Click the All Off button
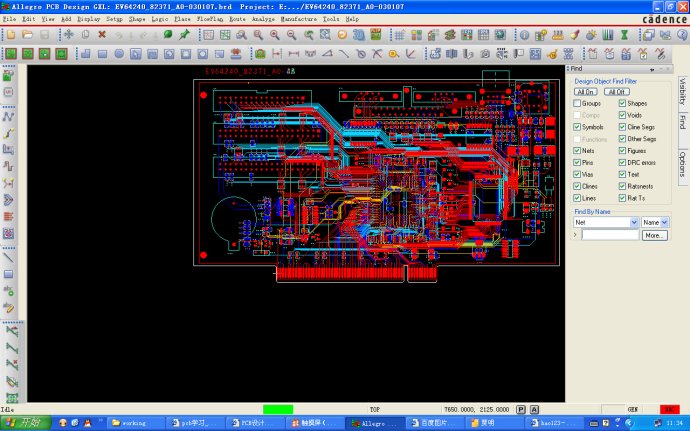Image resolution: width=690 pixels, height=431 pixels. 616,91
